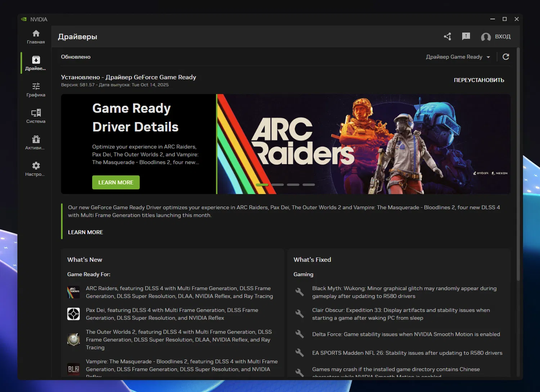Refresh driver updates with reload icon
This screenshot has width=540, height=392.
click(x=506, y=57)
